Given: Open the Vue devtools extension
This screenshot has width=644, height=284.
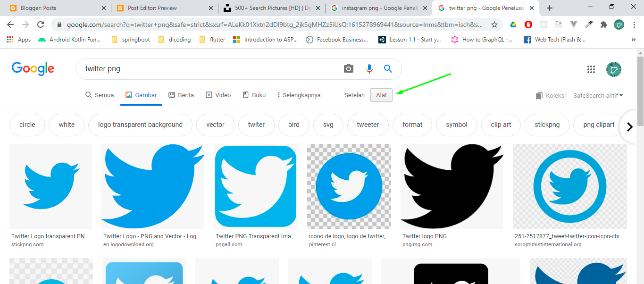Looking at the screenshot, I should pyautogui.click(x=574, y=25).
